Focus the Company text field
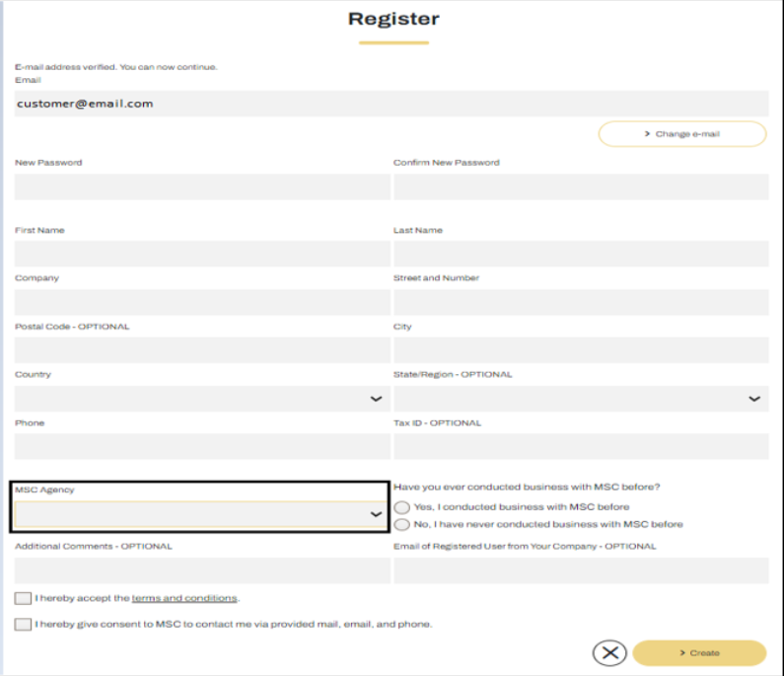Viewport: 784px width, 676px height. pos(202,302)
